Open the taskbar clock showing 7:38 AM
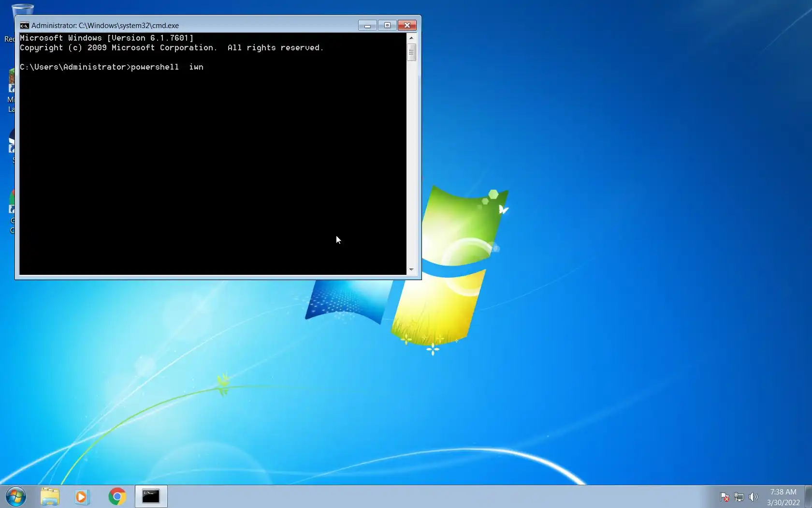This screenshot has width=812, height=508. click(783, 497)
